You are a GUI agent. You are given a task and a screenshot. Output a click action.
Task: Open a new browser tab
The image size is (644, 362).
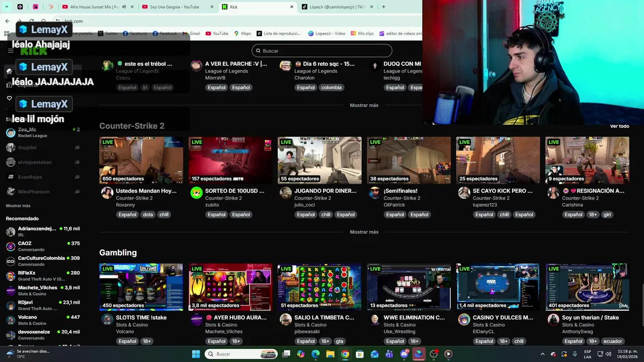coord(383,7)
